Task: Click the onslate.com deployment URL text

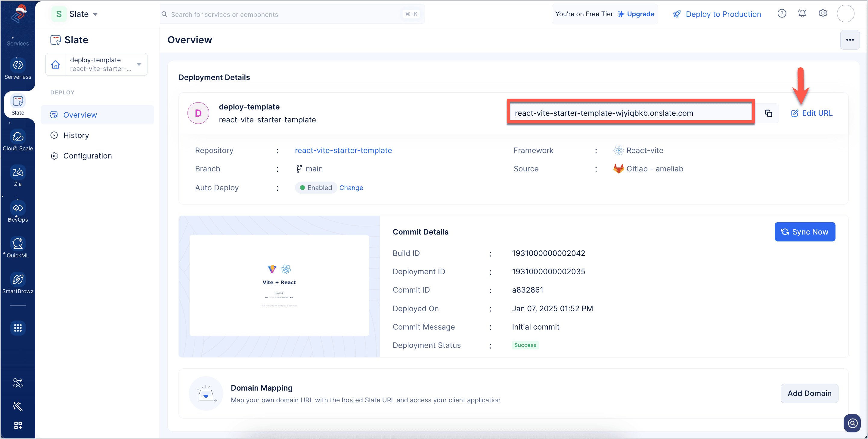Action: (x=604, y=113)
